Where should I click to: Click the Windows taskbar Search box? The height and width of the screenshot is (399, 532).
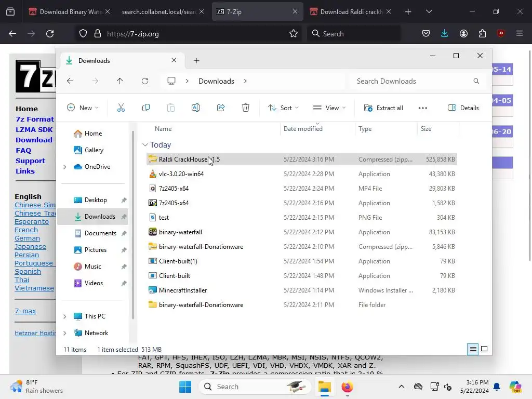pos(255,387)
